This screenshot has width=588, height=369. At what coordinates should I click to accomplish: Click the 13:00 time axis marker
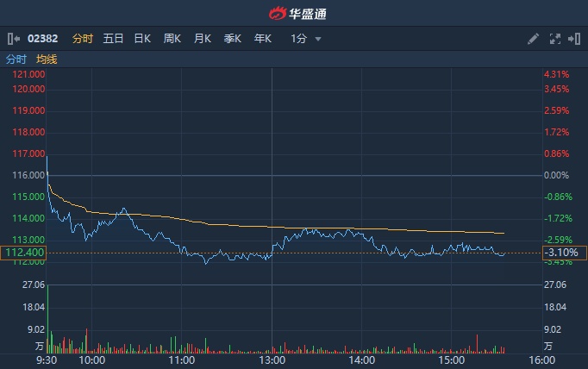point(272,360)
